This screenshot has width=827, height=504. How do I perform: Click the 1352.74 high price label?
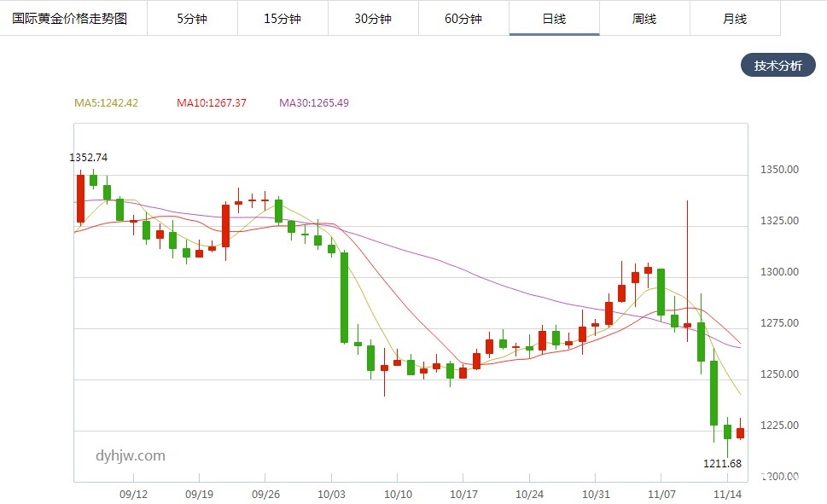(x=89, y=158)
